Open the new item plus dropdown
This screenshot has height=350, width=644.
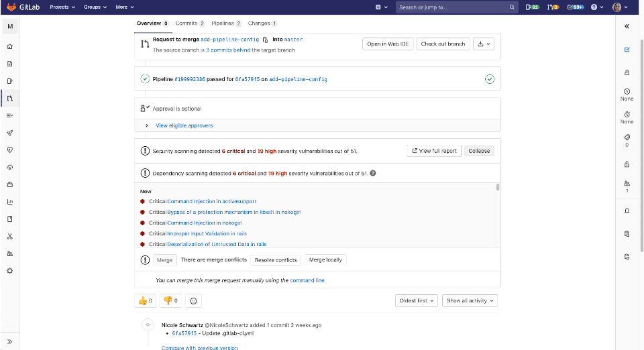pos(382,7)
